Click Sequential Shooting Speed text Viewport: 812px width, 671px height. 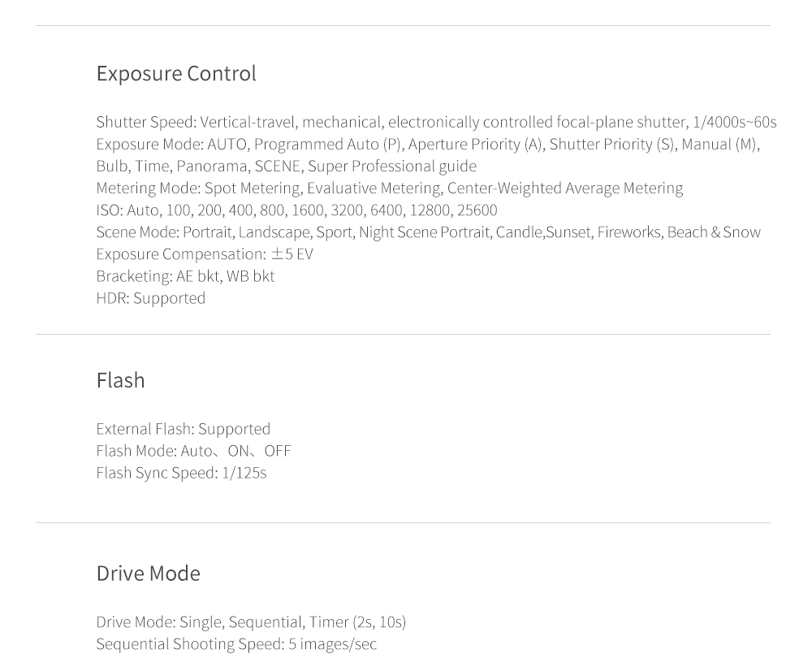(x=236, y=643)
